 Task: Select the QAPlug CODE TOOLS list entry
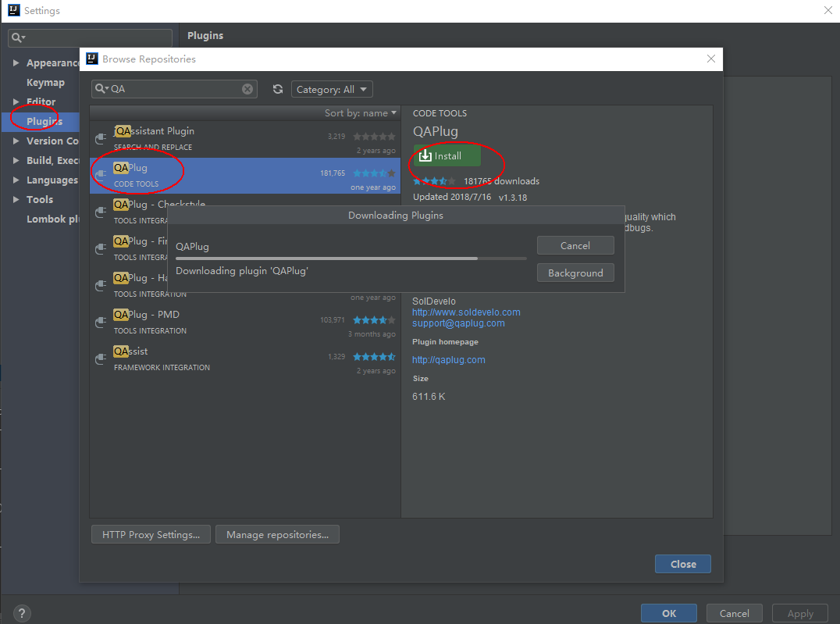pyautogui.click(x=245, y=175)
